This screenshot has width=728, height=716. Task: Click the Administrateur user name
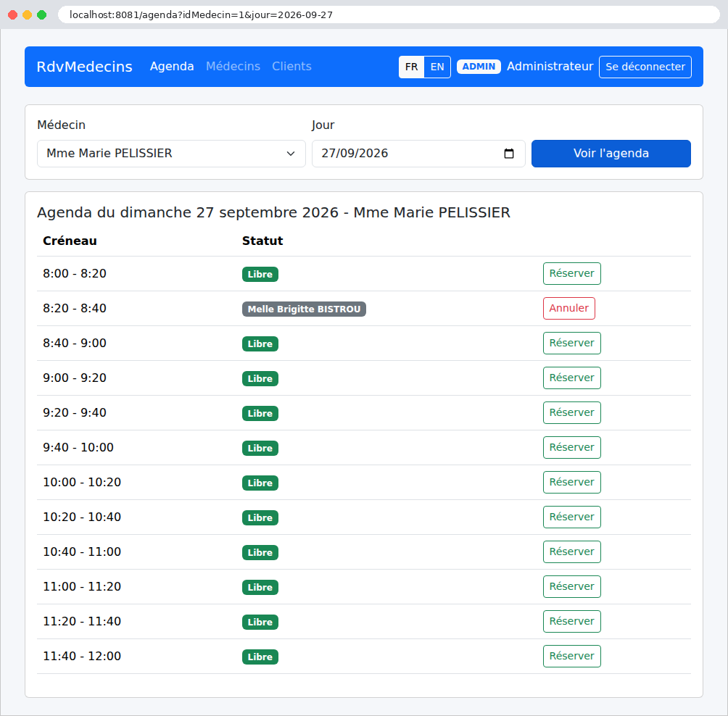(550, 67)
